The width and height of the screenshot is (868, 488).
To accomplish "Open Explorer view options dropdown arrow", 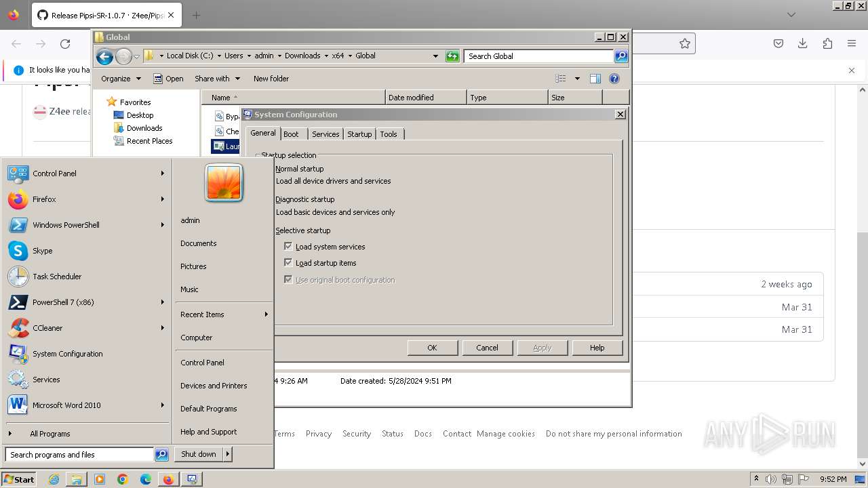I will tap(577, 79).
